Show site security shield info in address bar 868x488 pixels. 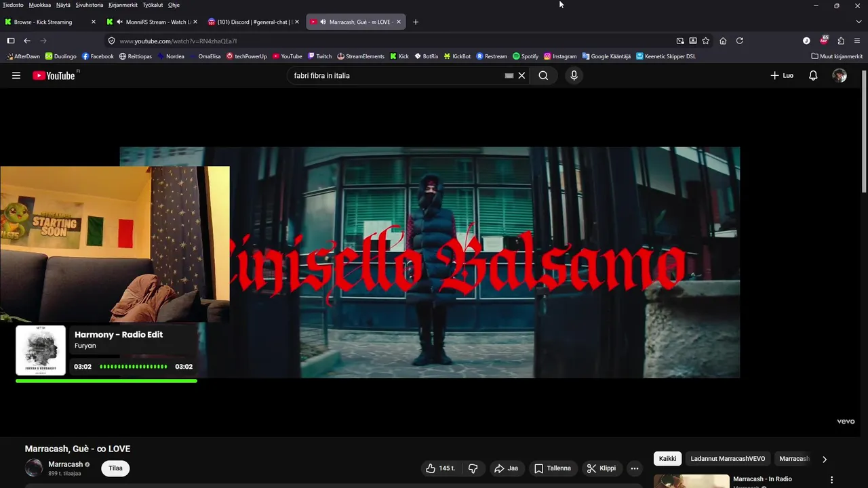(112, 41)
